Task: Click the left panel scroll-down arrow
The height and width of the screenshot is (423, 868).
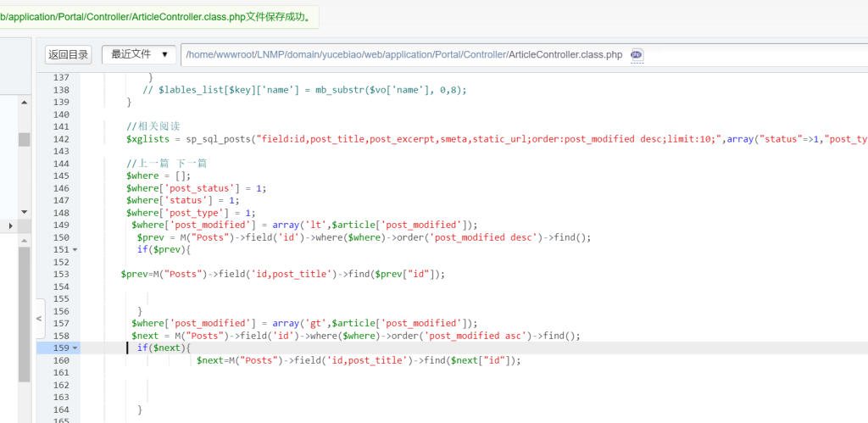Action: point(24,211)
